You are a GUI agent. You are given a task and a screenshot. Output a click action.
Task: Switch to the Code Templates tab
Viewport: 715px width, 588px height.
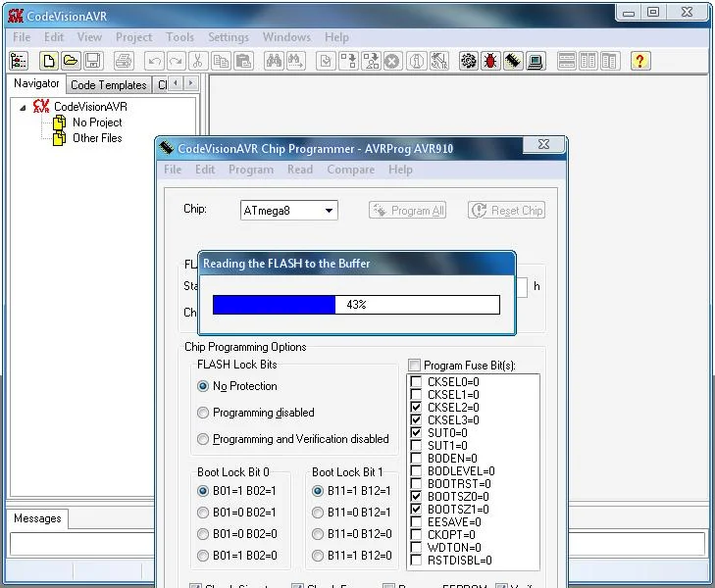click(109, 85)
